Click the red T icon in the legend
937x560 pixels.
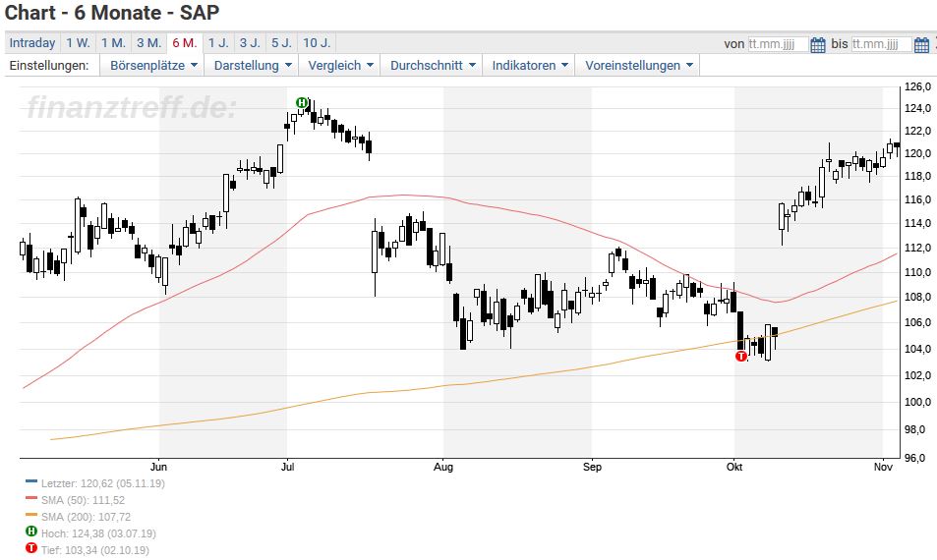click(31, 548)
